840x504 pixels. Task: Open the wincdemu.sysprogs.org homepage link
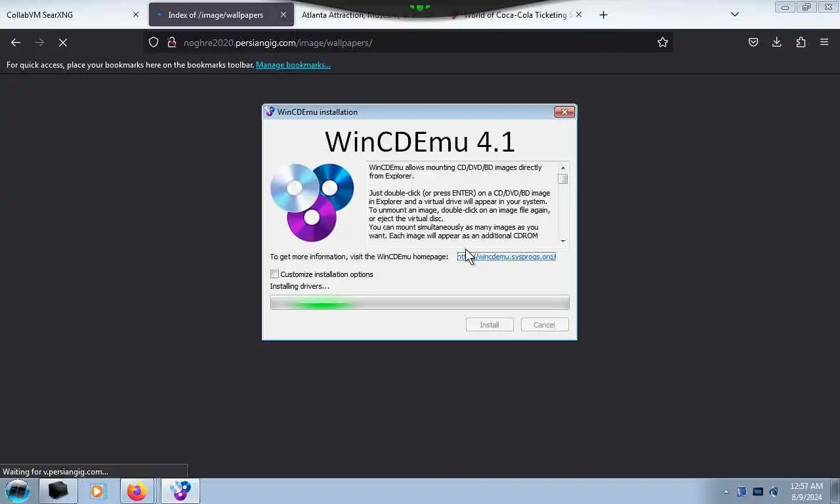tap(507, 257)
